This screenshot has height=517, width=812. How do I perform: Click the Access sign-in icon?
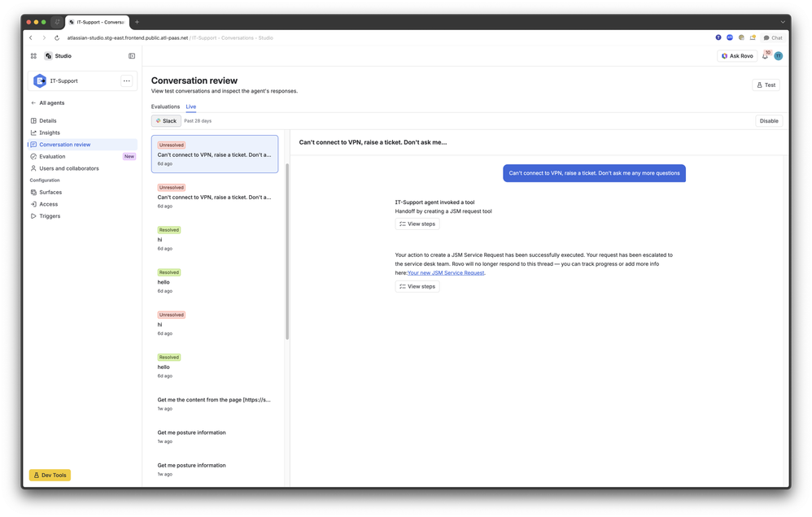(x=33, y=204)
